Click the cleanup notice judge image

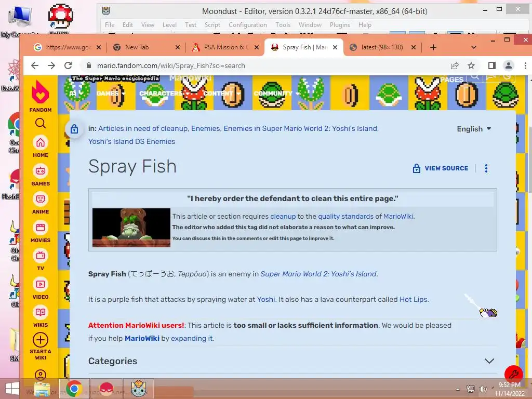pos(131,228)
